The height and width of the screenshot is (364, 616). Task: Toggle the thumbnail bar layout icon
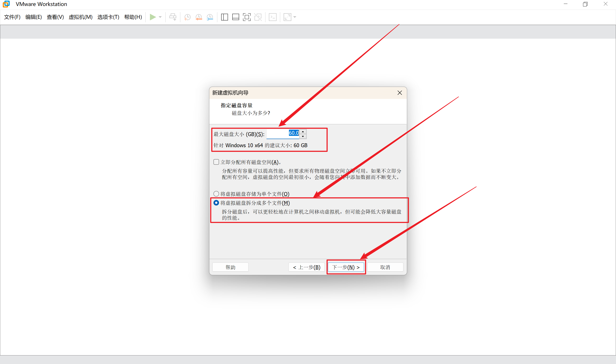point(235,17)
